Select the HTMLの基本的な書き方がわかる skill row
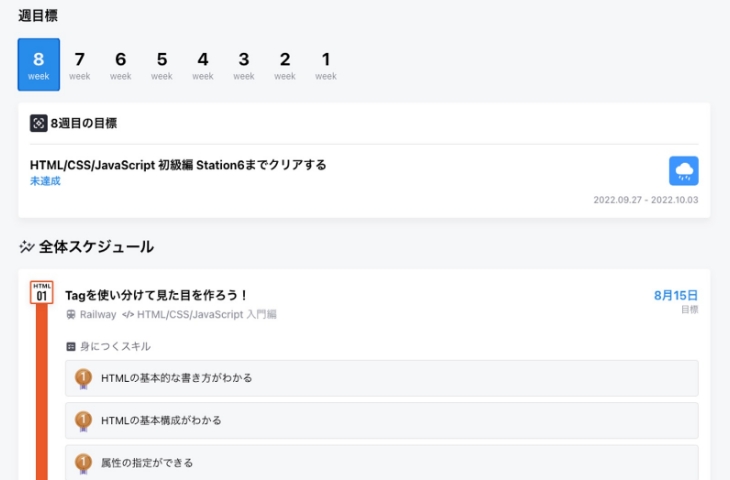The image size is (730, 480). (382, 378)
